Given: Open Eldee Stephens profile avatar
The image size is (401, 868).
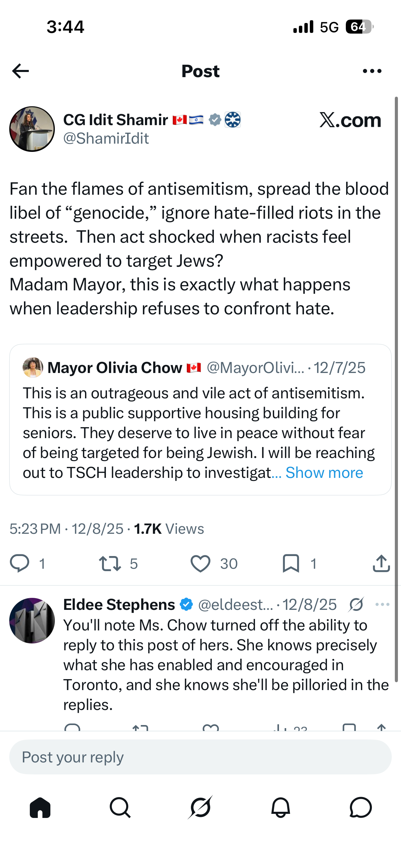Looking at the screenshot, I should (32, 620).
